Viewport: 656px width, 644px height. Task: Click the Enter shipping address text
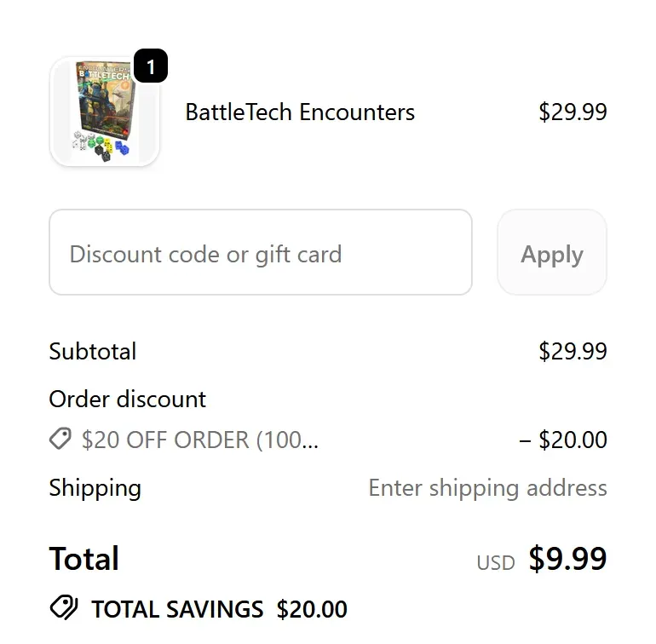tap(487, 488)
